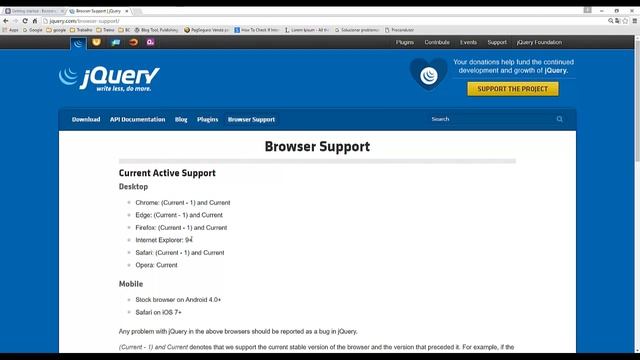The width and height of the screenshot is (640, 360).
Task: Go to the Download page
Action: 86,120
